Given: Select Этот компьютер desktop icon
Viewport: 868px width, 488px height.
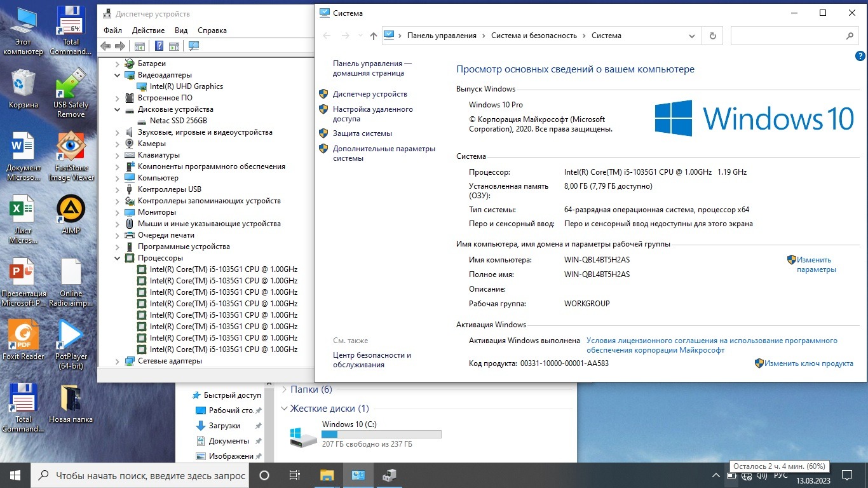Looking at the screenshot, I should tap(24, 30).
